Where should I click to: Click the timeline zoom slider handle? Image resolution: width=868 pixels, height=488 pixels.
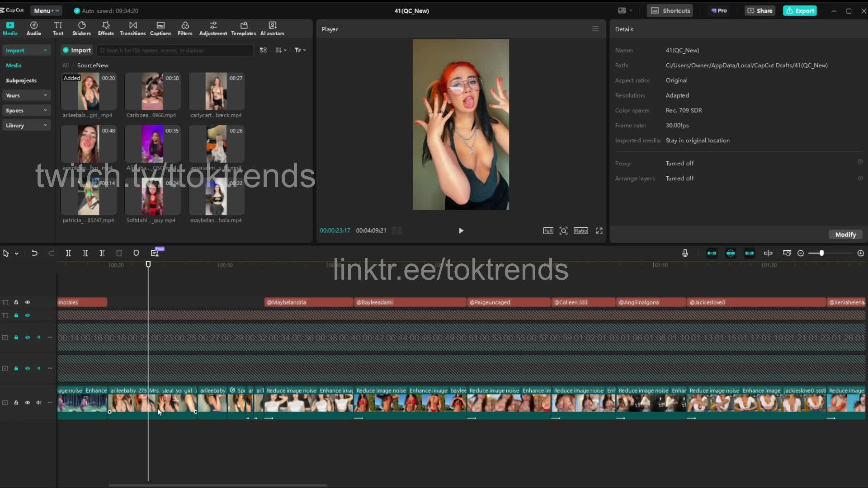click(821, 253)
